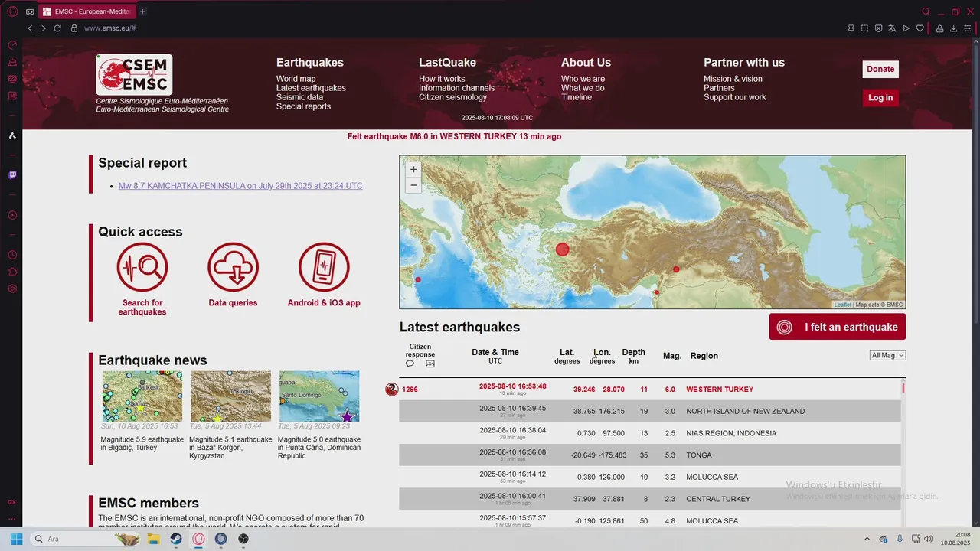The height and width of the screenshot is (551, 980).
Task: Open the Windows Start menu
Action: 15,539
